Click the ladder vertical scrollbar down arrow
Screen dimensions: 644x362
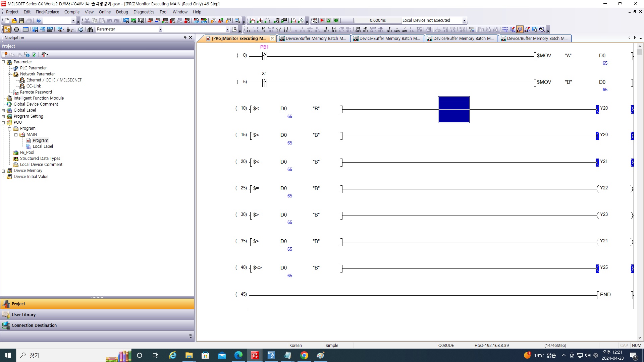coord(640,338)
